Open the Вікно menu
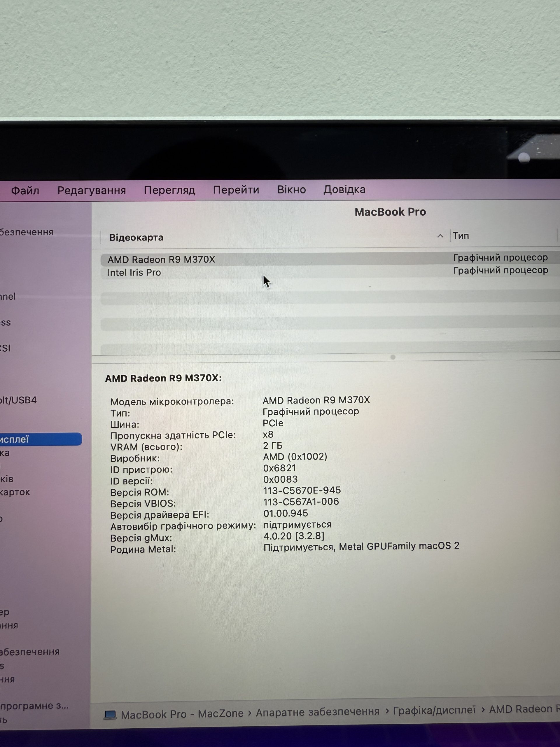 [x=292, y=189]
